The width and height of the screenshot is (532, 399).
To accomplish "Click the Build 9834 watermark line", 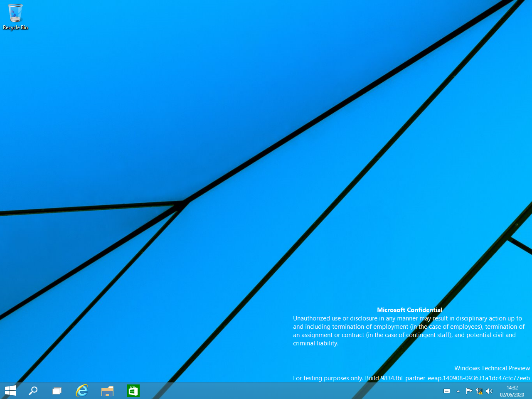I will 411,378.
